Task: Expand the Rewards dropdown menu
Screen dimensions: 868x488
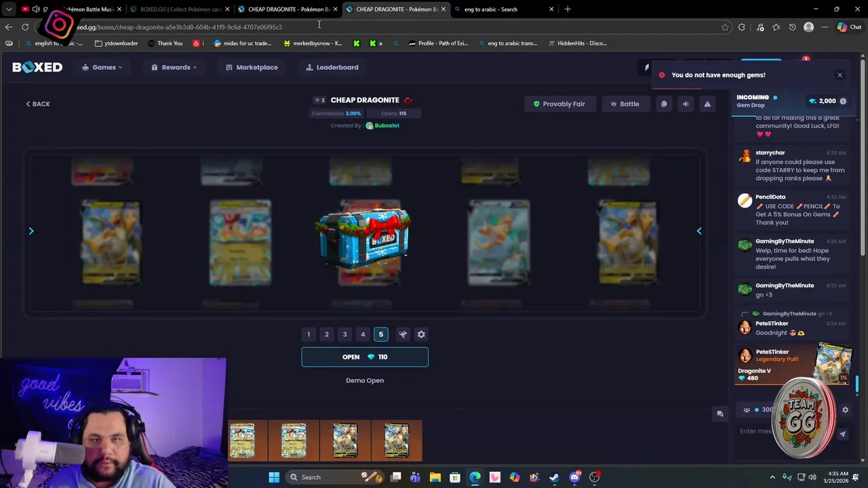Action: (174, 67)
